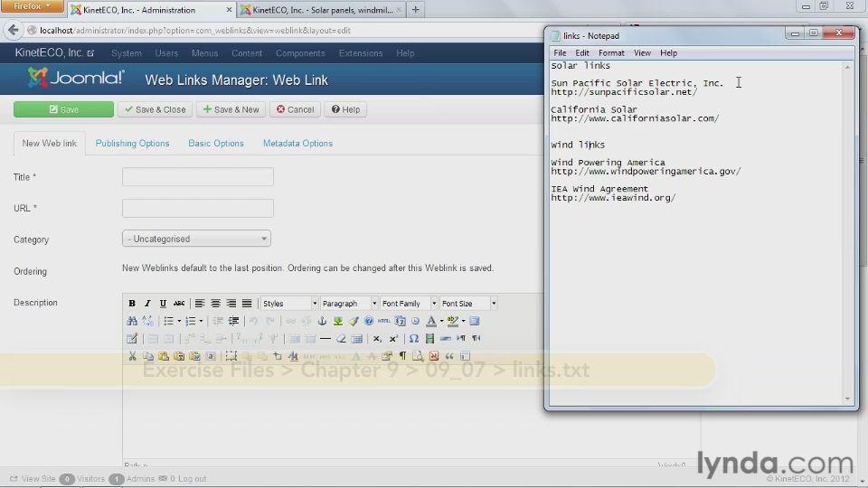The image size is (868, 488).
Task: Open the Category dropdown showing Uncategorised
Action: [196, 239]
